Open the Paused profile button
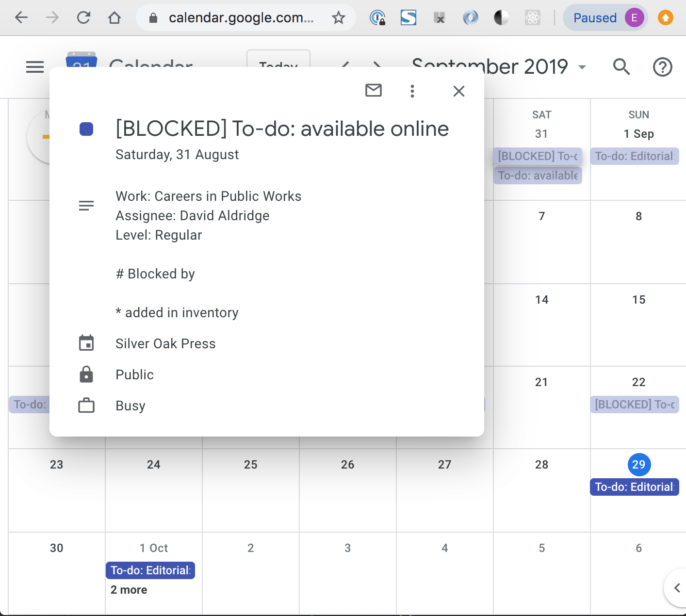The image size is (686, 616). point(605,18)
